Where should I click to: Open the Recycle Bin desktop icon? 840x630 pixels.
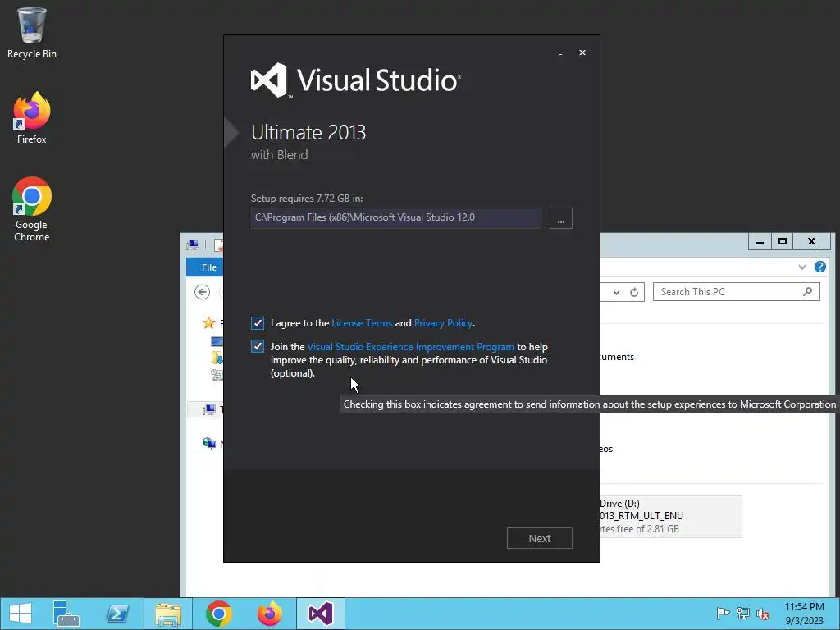coord(32,33)
